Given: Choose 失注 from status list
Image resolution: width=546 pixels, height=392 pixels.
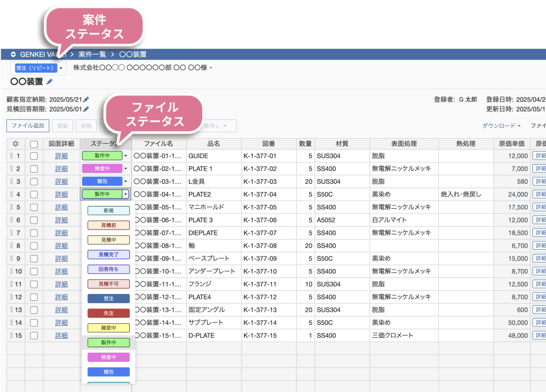Looking at the screenshot, I should pos(109,313).
